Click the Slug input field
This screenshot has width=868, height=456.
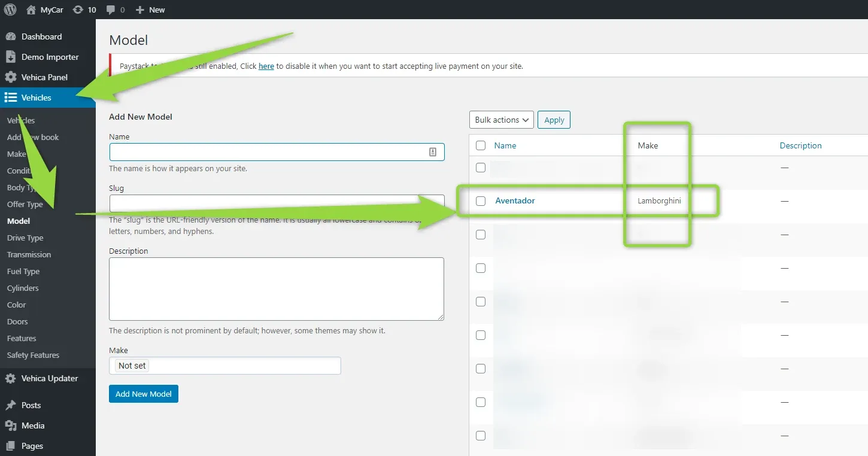click(x=277, y=203)
